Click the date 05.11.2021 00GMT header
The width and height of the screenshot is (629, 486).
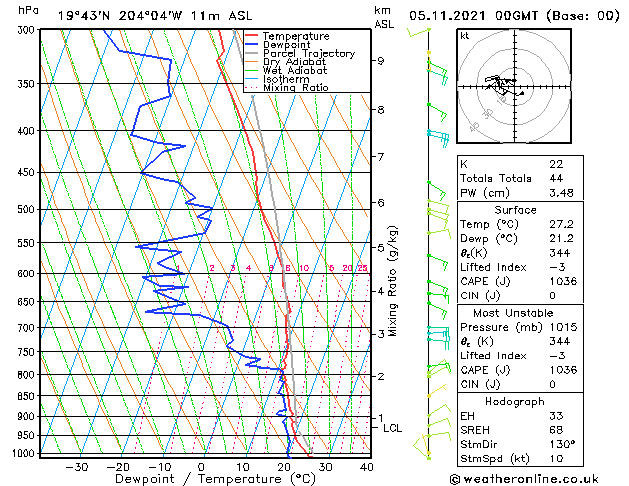(x=474, y=16)
